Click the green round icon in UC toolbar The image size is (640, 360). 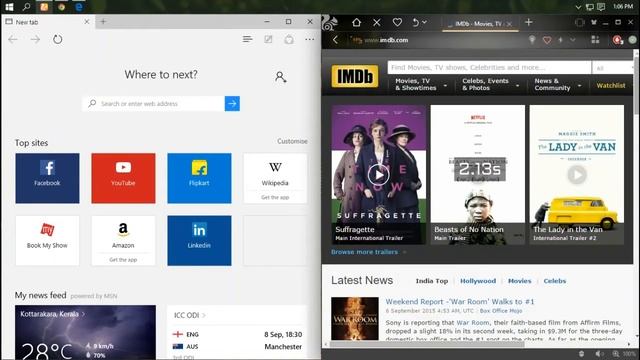[632, 40]
